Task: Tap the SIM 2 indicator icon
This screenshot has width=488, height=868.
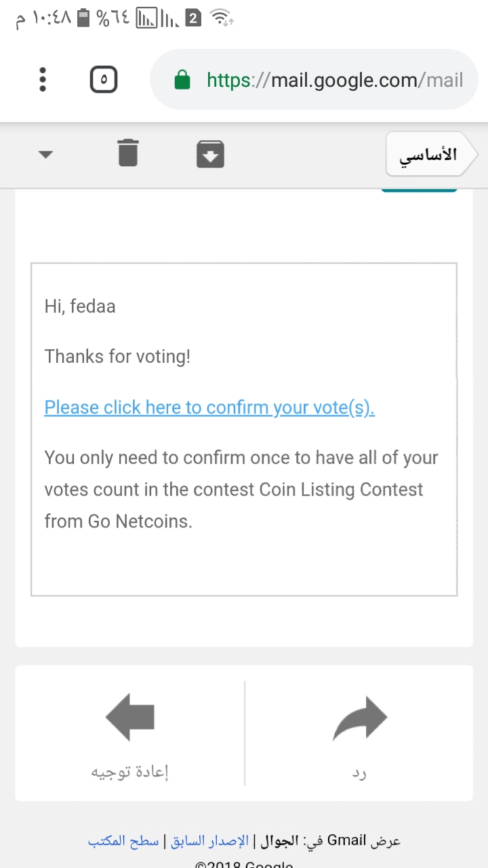Action: click(x=193, y=18)
